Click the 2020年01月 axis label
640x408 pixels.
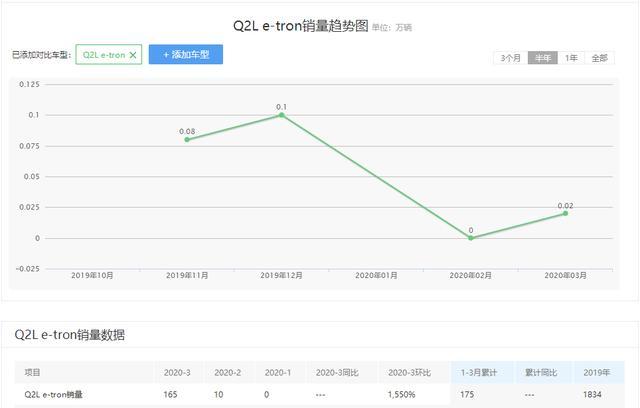click(x=376, y=275)
